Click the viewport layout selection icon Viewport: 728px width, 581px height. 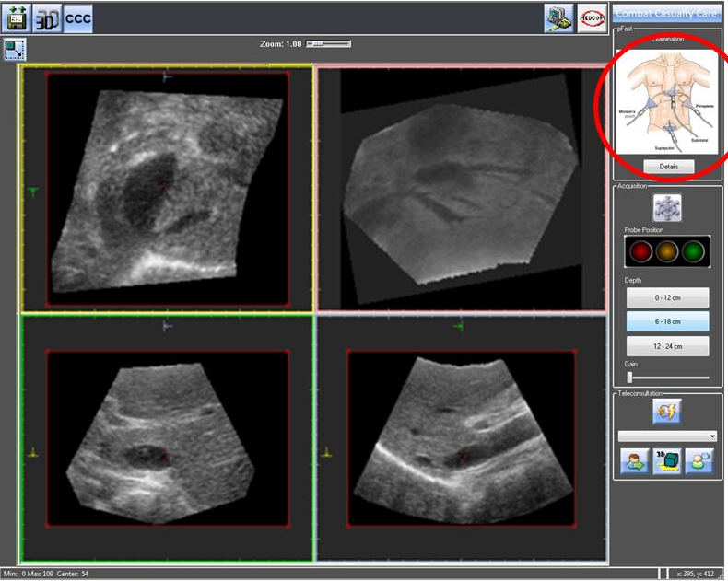point(15,50)
